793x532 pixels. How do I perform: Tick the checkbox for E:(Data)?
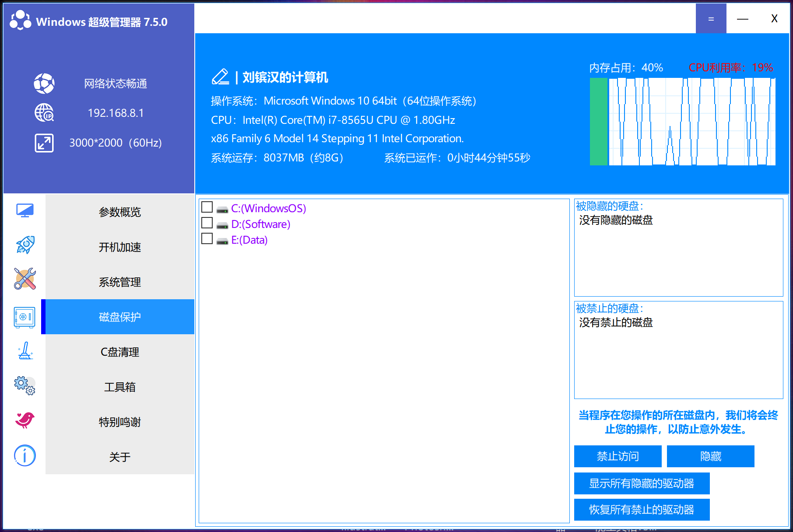(207, 238)
